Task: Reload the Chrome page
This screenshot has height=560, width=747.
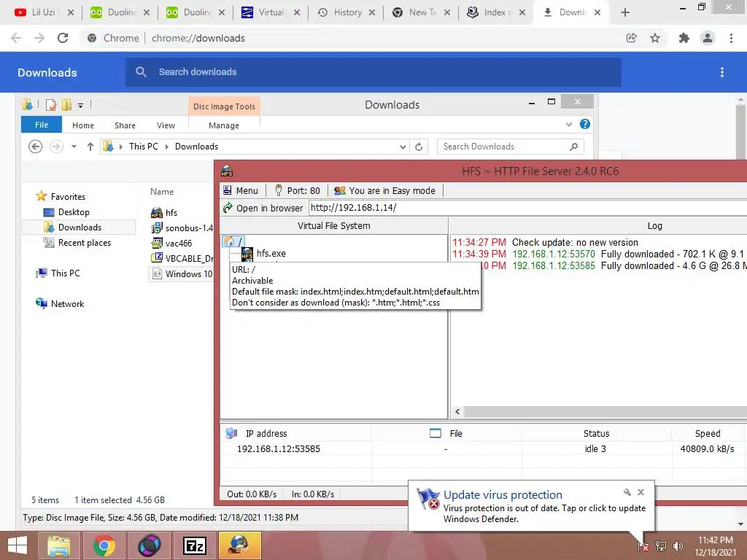Action: (63, 38)
